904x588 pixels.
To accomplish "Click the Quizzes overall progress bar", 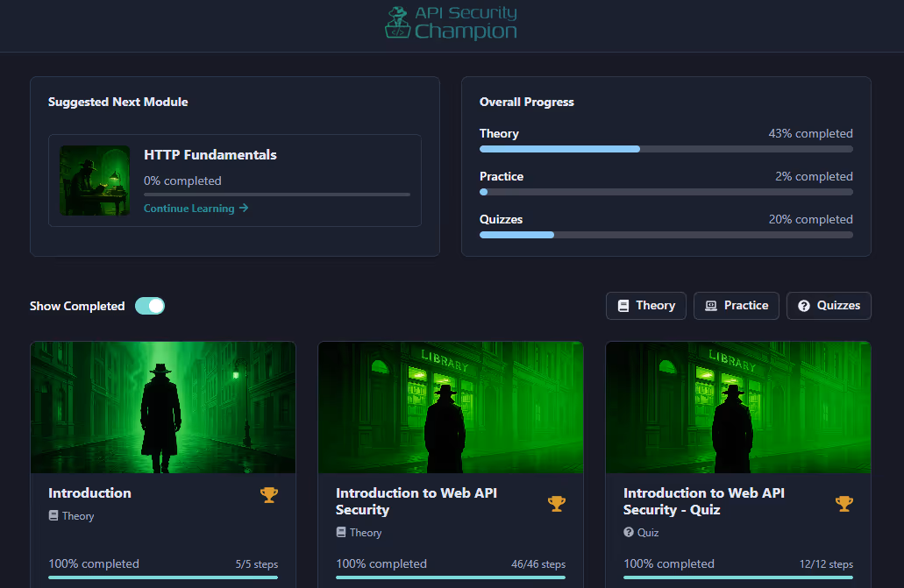I will [666, 235].
